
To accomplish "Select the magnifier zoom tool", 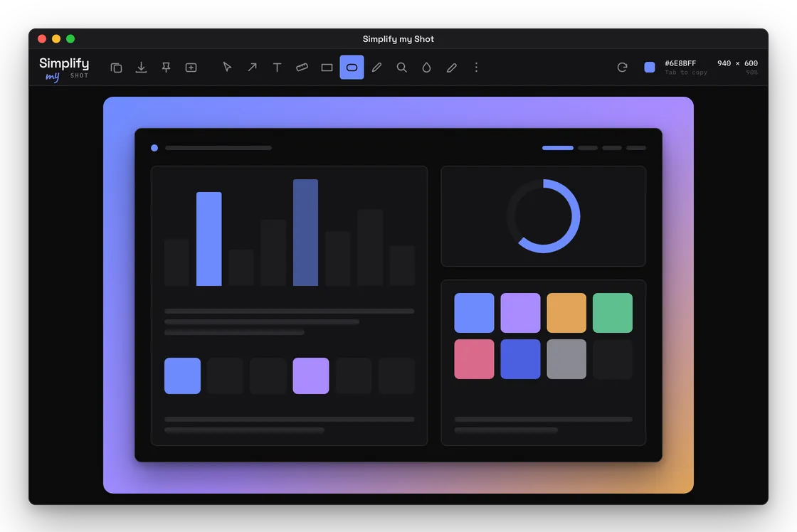I will pos(401,67).
